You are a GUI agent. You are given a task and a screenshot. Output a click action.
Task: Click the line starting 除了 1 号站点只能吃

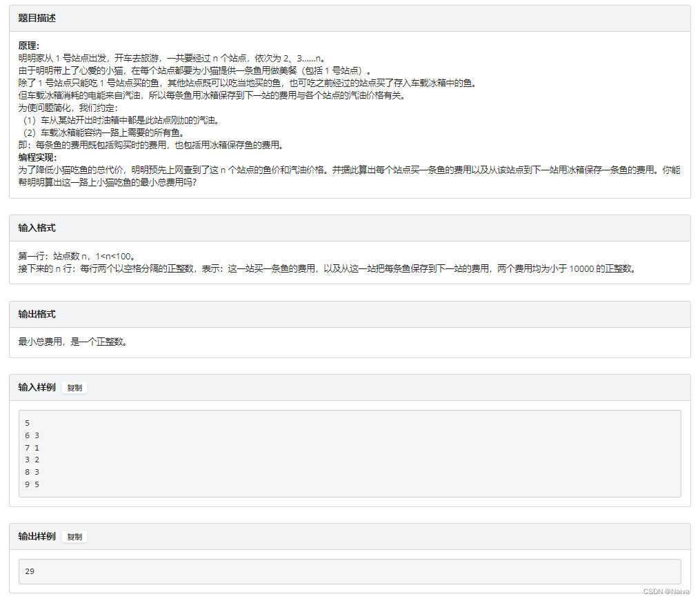[x=248, y=83]
